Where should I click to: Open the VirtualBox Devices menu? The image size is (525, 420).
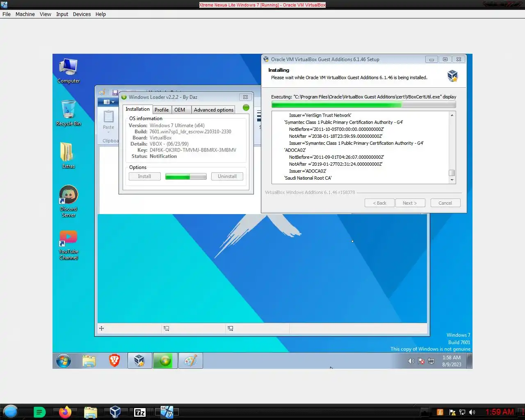tap(82, 14)
